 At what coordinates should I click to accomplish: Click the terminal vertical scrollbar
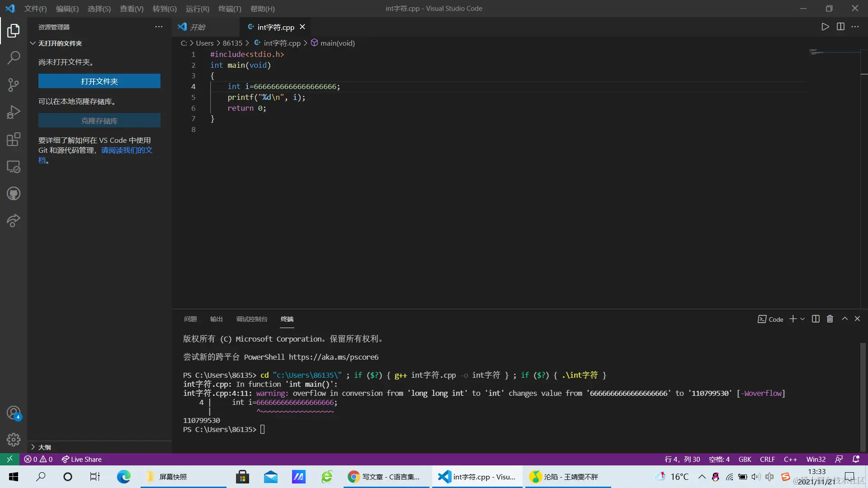[863, 398]
